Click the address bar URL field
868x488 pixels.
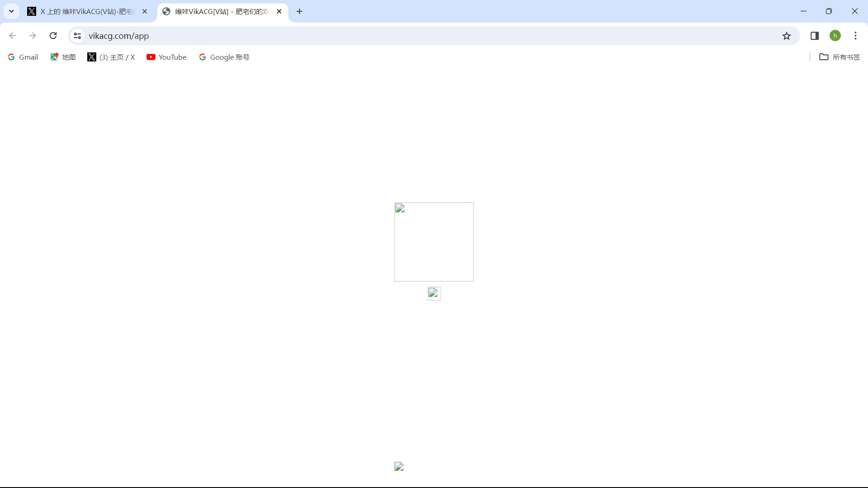tap(407, 36)
